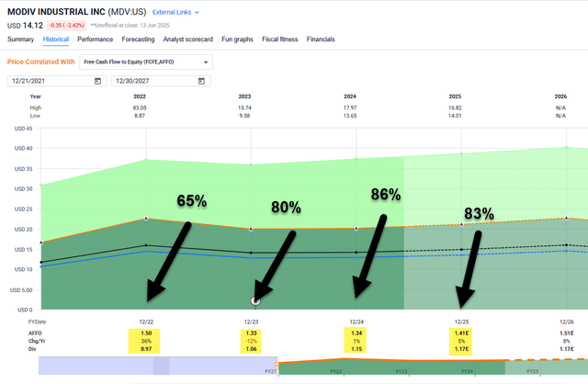588x384 pixels.
Task: Click the 12/25 triangle marker on dashed orange line
Action: point(461,225)
